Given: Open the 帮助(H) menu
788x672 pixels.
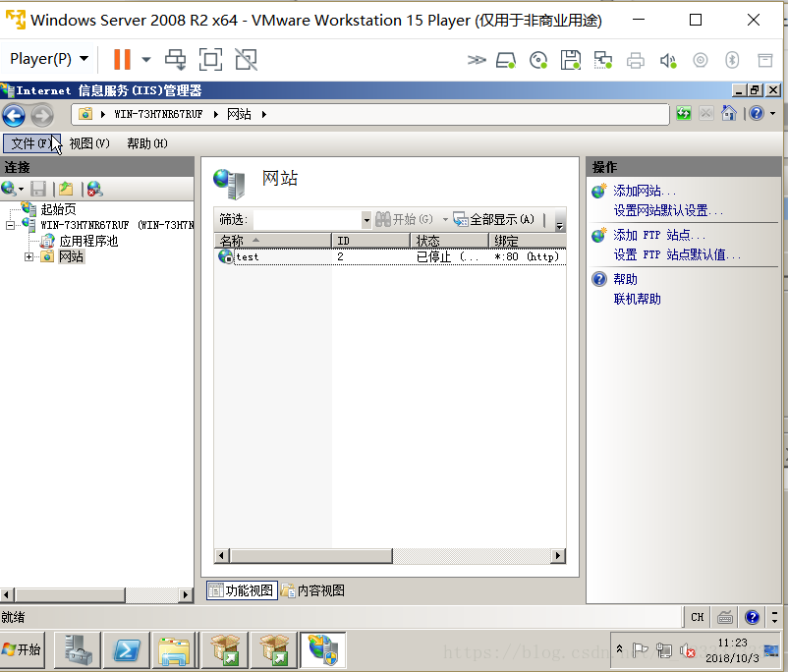Looking at the screenshot, I should click(x=147, y=143).
